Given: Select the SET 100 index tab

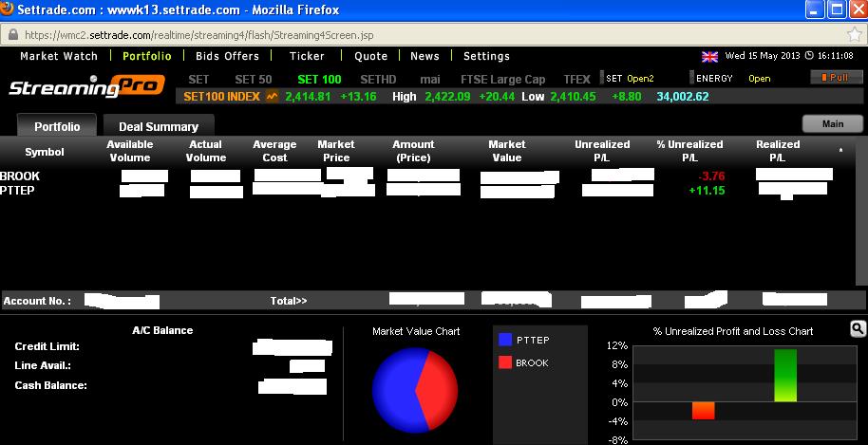Looking at the screenshot, I should pos(319,79).
